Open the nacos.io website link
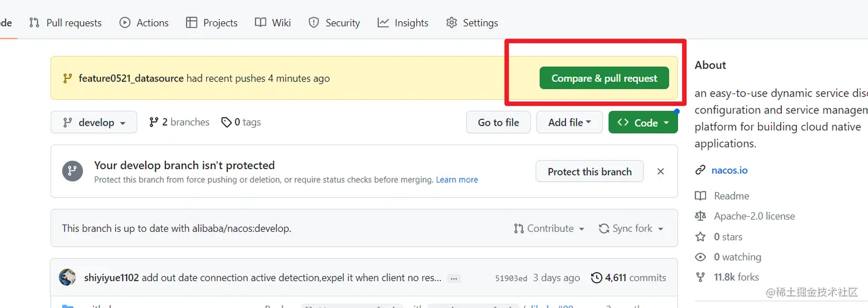The height and width of the screenshot is (308, 868). 729,170
